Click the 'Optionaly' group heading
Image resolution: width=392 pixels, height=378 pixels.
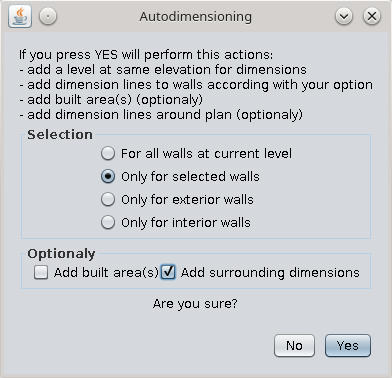pos(61,254)
